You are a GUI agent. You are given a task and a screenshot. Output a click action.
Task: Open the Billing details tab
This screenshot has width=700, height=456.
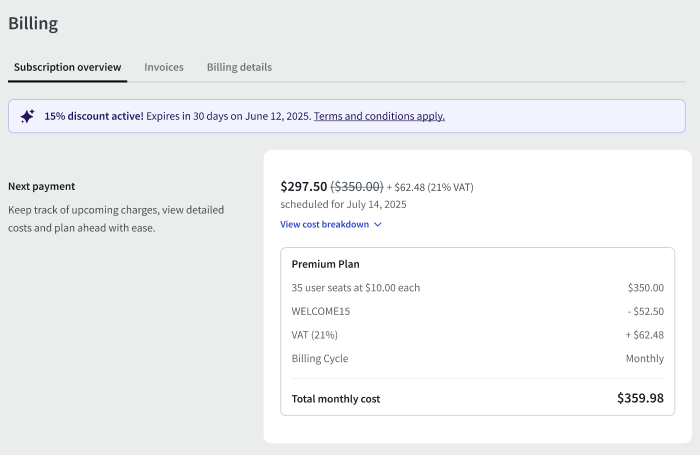tap(239, 67)
